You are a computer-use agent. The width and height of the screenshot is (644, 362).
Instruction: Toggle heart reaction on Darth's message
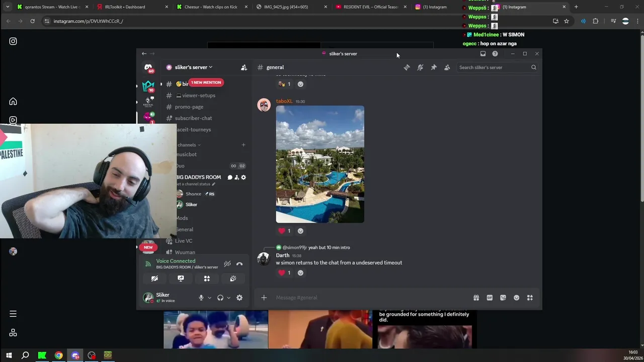(285, 273)
